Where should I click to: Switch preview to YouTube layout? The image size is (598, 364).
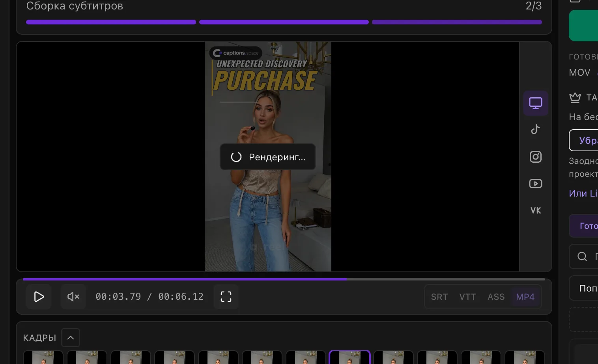(536, 184)
